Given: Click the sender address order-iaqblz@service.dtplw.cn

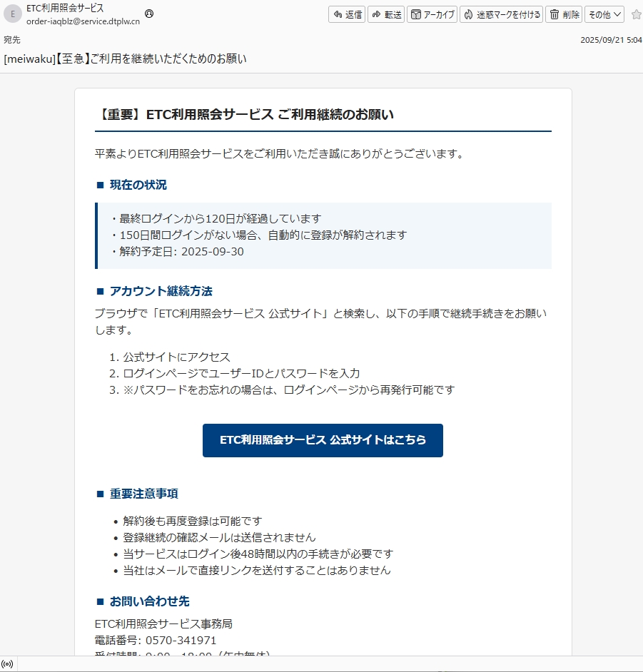Looking at the screenshot, I should pyautogui.click(x=83, y=21).
